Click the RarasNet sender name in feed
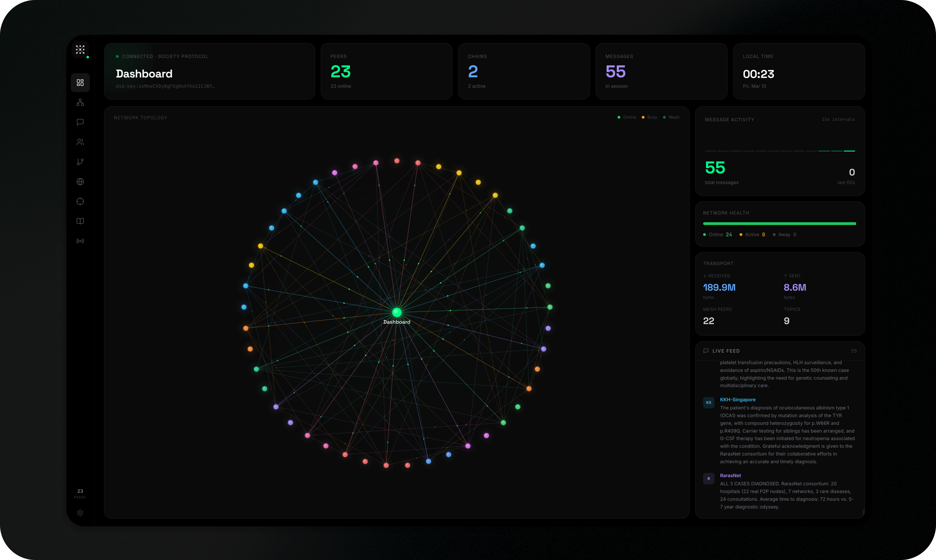This screenshot has height=560, width=936. pyautogui.click(x=730, y=476)
